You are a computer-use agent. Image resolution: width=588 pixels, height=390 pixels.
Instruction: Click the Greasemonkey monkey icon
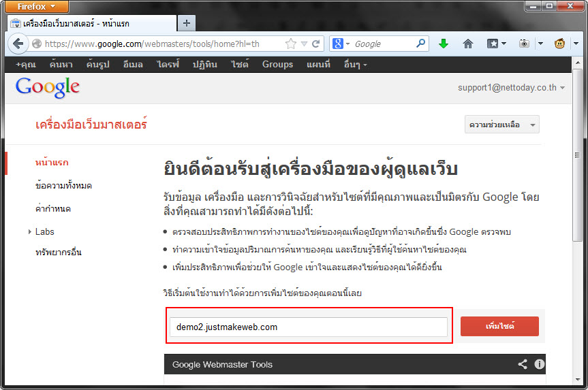click(559, 44)
